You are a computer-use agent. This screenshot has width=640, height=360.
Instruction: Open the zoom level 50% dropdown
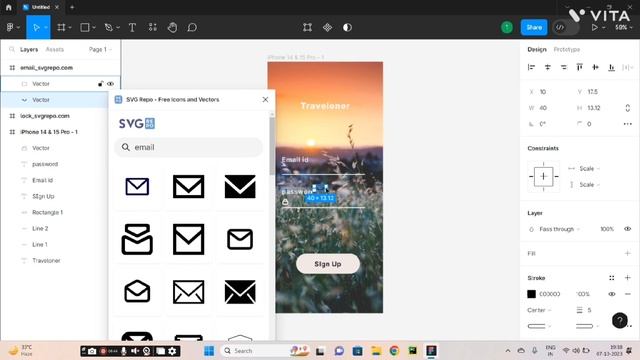click(624, 27)
